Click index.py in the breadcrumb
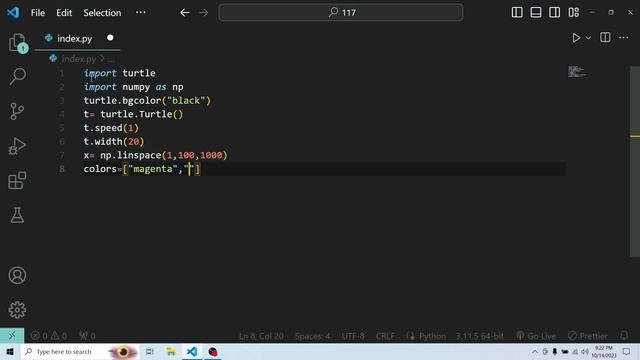The height and width of the screenshot is (360, 640). pos(79,59)
